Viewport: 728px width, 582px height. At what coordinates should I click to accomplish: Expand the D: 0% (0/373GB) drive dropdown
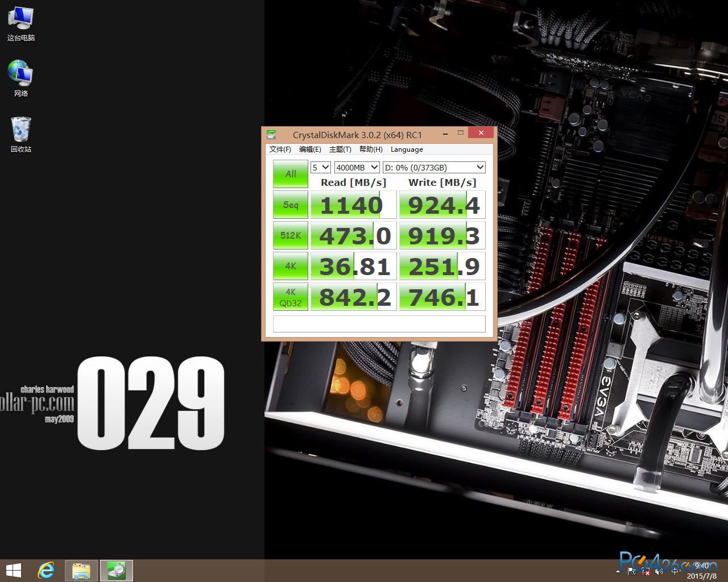[x=434, y=167]
